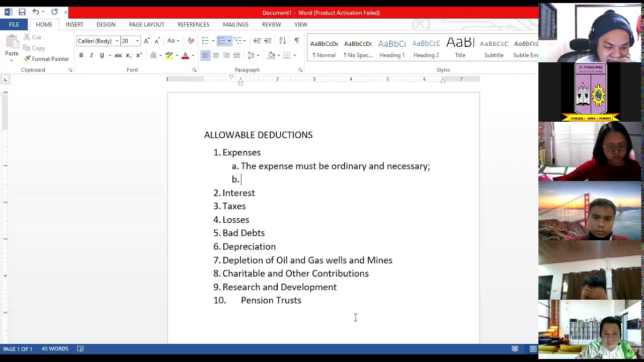
Task: Open numbering library dropdown arrow
Action: [x=229, y=41]
